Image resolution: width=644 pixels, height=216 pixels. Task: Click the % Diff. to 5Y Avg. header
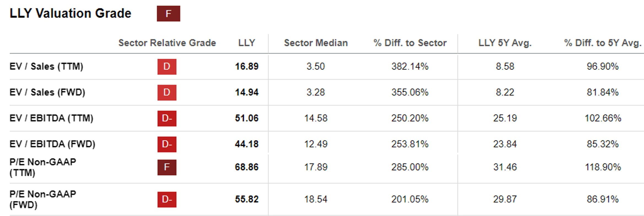(x=603, y=43)
